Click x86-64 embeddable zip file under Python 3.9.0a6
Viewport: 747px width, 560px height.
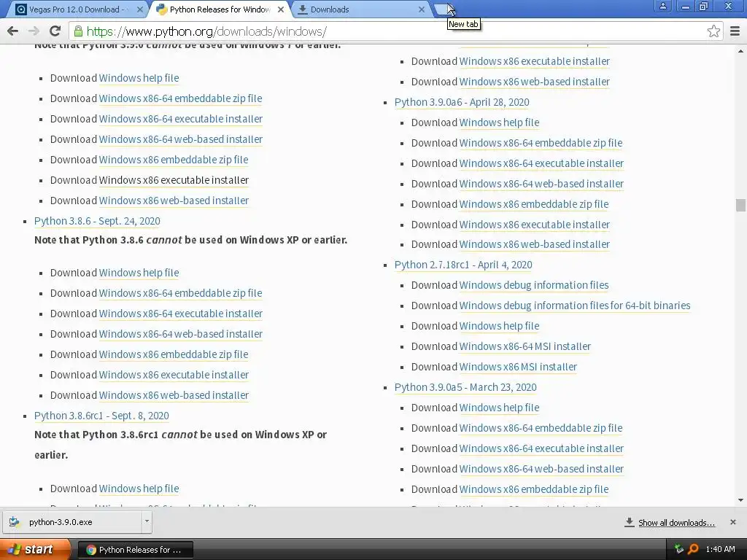[541, 144]
